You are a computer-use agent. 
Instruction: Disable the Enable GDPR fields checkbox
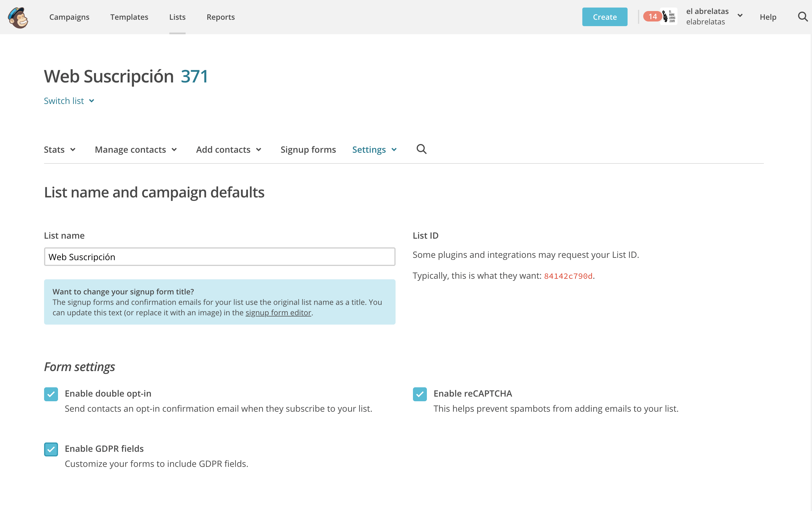(x=51, y=449)
